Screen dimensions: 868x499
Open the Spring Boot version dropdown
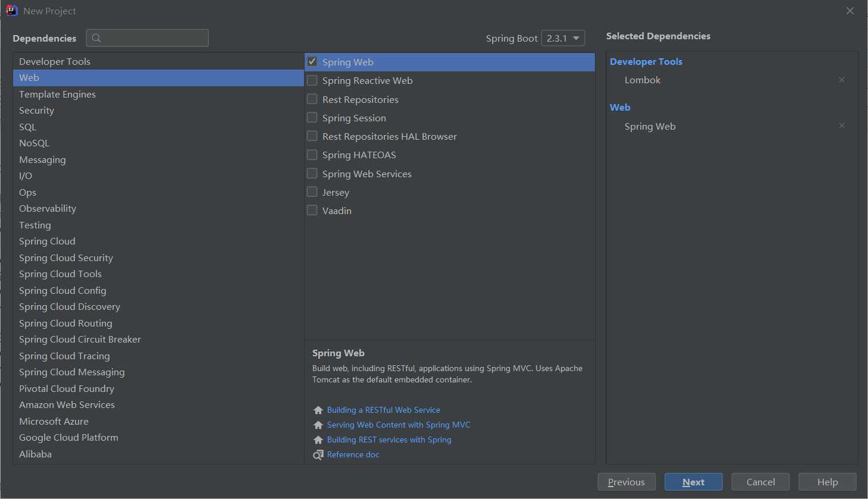tap(563, 38)
